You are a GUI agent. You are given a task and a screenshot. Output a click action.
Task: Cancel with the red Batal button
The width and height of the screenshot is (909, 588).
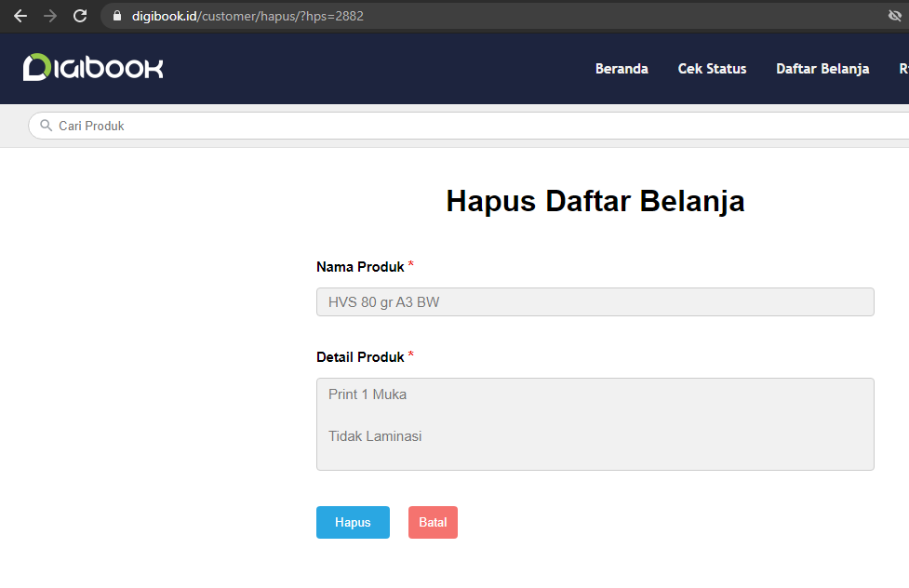(x=433, y=523)
